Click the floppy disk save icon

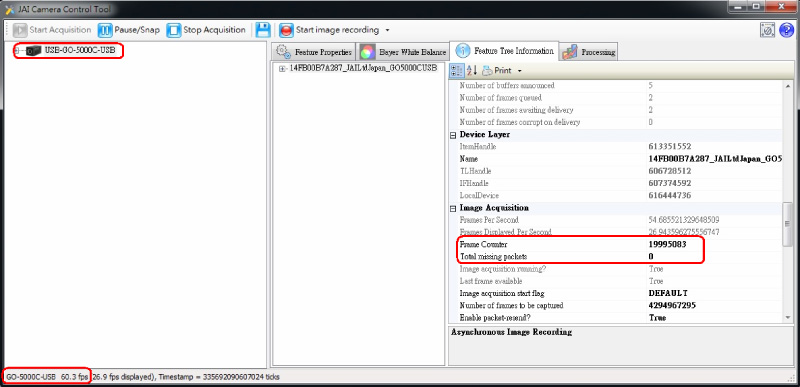click(263, 30)
